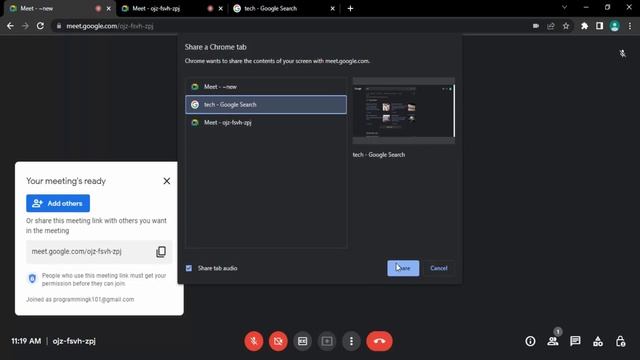Open chat with everyone icon
The width and height of the screenshot is (640, 360).
(576, 341)
